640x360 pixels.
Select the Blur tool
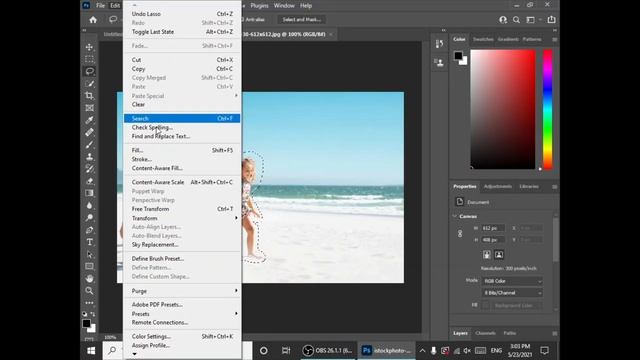89,205
